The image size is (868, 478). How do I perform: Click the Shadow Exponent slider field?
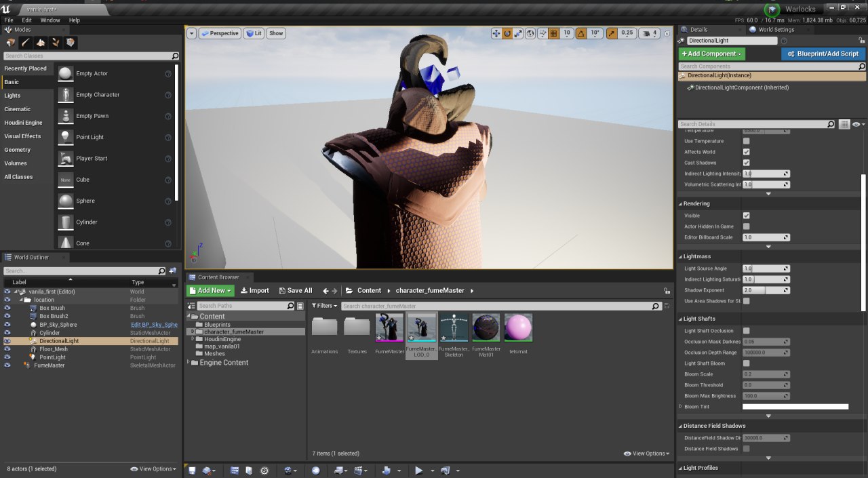tap(766, 290)
